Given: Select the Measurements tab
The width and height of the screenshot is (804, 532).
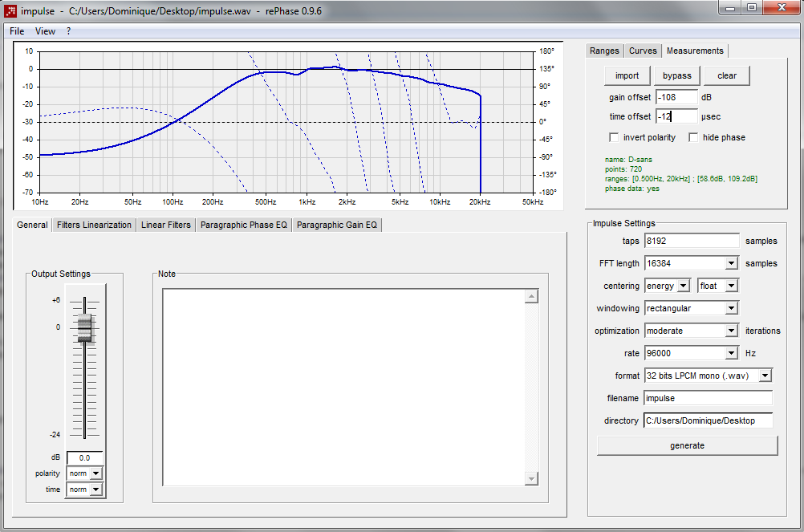Looking at the screenshot, I should pyautogui.click(x=695, y=51).
